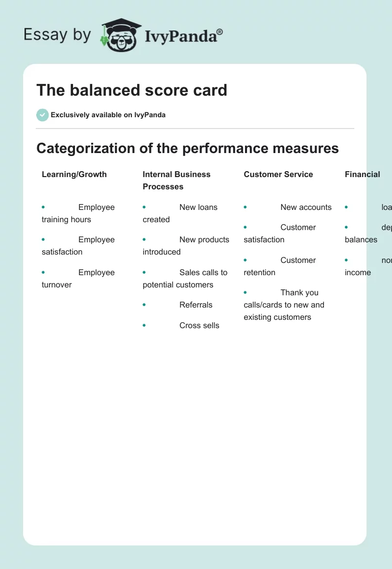Select the 'New products introduced' list item
The height and width of the screenshot is (569, 392).
tap(186, 246)
